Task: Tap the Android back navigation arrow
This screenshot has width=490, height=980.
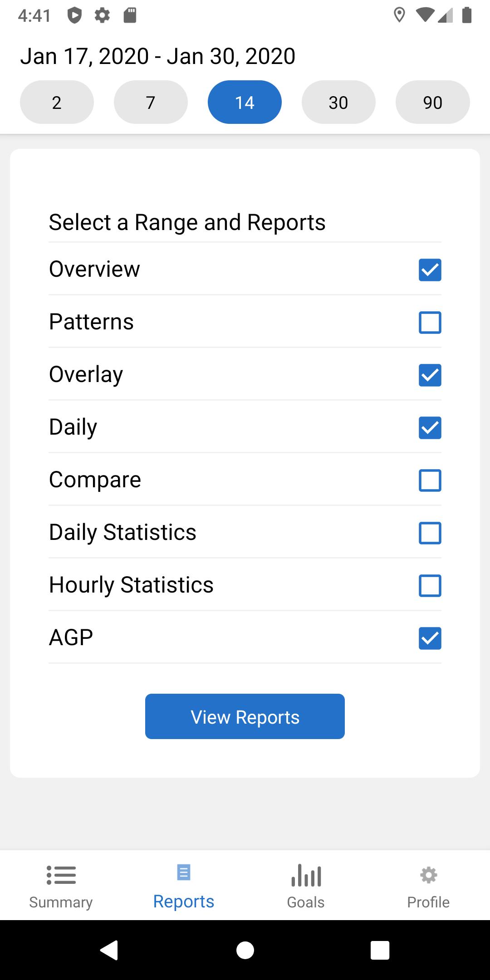Action: click(109, 950)
